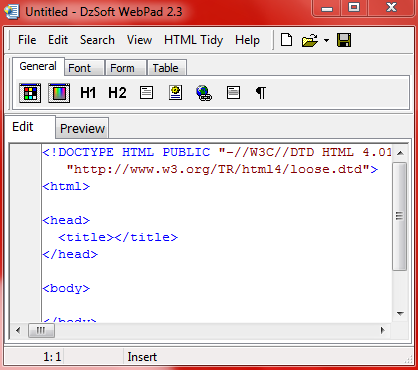Open the View menu

coord(139,40)
